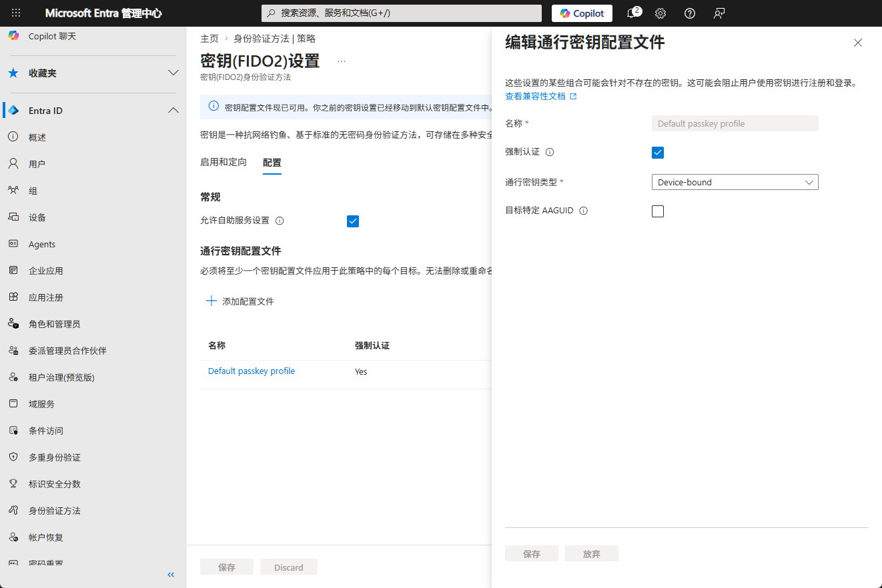
Task: Click the Discard button at page bottom
Action: point(289,567)
